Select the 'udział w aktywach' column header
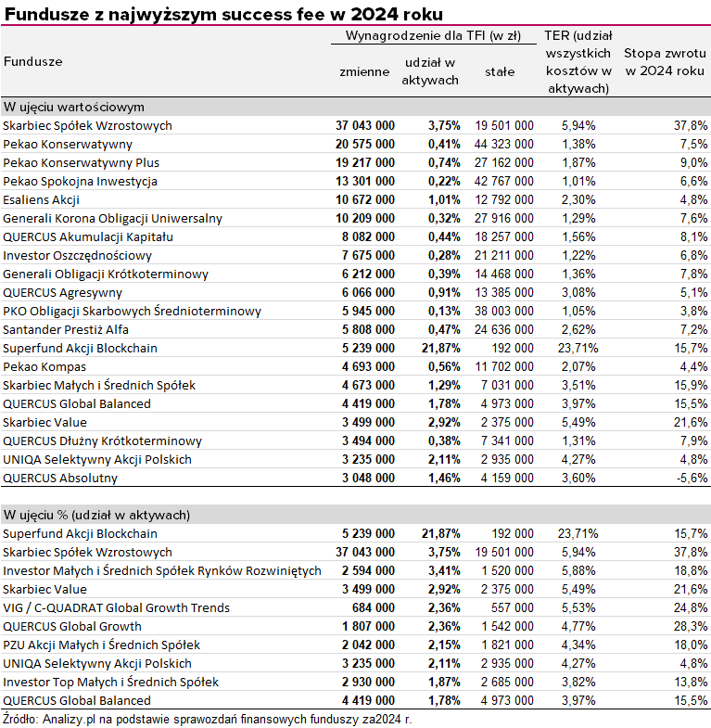The height and width of the screenshot is (728, 711). click(429, 71)
